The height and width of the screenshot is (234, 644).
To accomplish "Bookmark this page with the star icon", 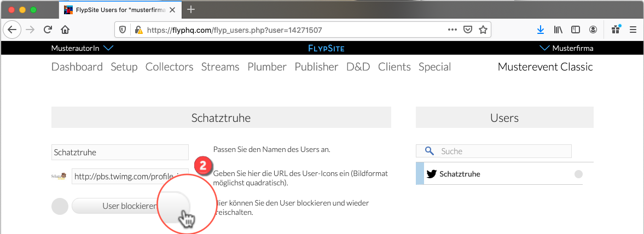I will (483, 30).
